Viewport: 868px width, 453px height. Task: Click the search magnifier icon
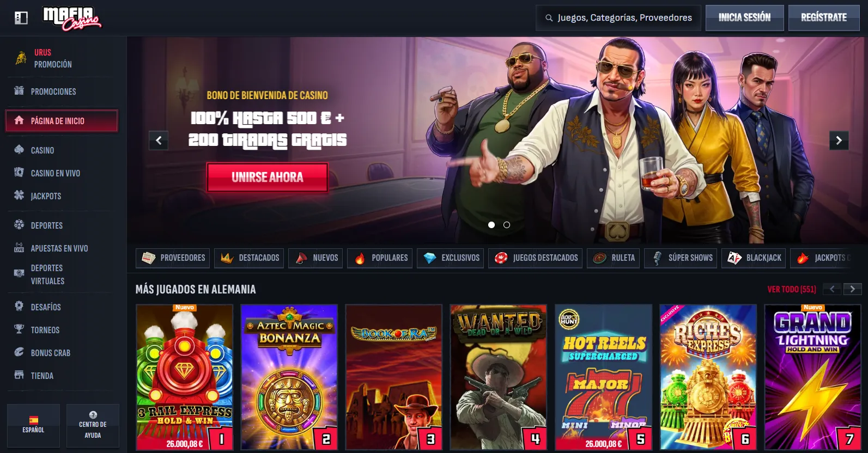click(x=549, y=18)
